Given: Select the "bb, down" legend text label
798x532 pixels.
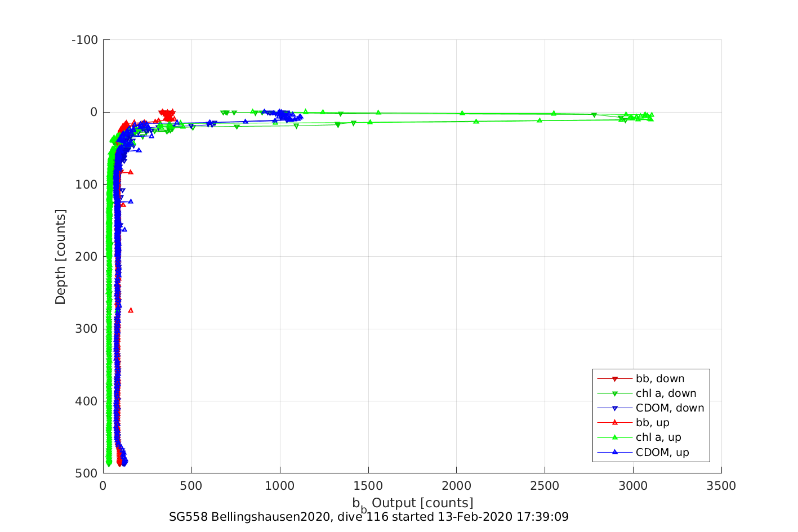Looking at the screenshot, I should (x=660, y=379).
